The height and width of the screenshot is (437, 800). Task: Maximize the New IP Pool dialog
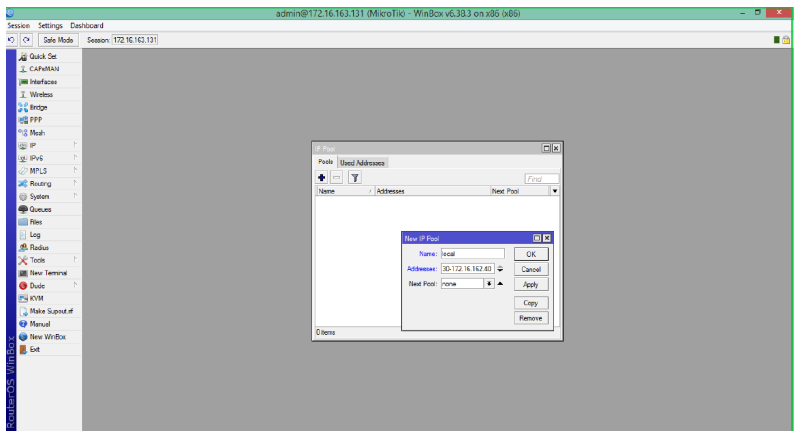click(x=537, y=238)
